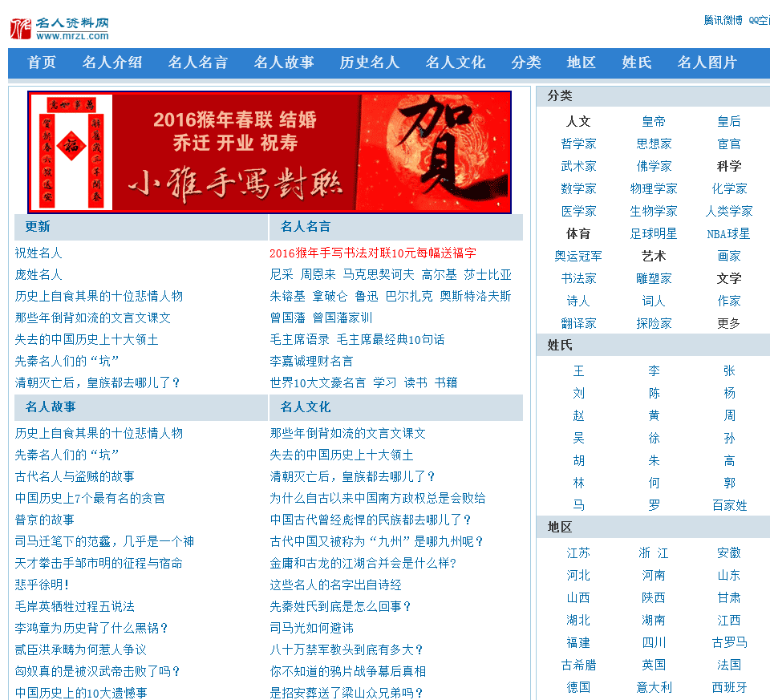
Task: Open 你不知道的鸦片战争幕后真相 article
Action: (x=347, y=671)
